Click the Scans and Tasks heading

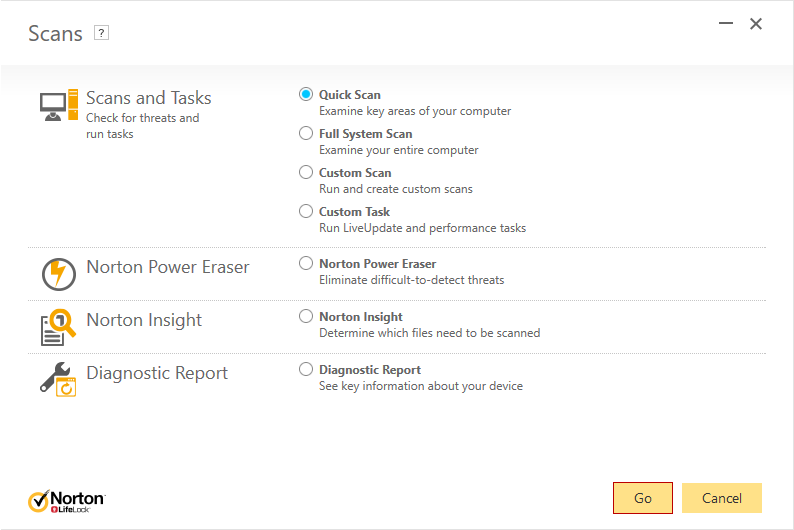pyautogui.click(x=149, y=98)
